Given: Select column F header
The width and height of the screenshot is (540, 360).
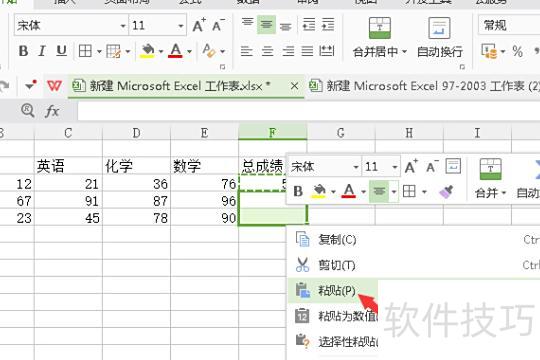Looking at the screenshot, I should (x=272, y=133).
